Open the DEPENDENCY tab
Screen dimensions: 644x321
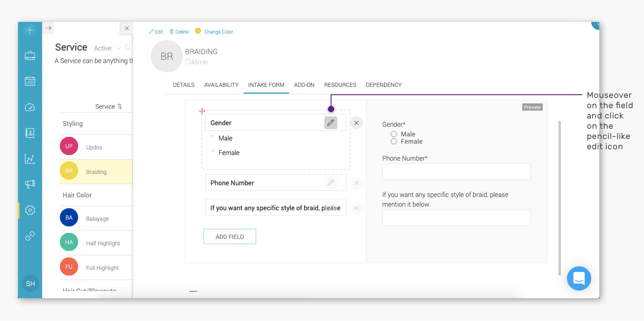[384, 85]
